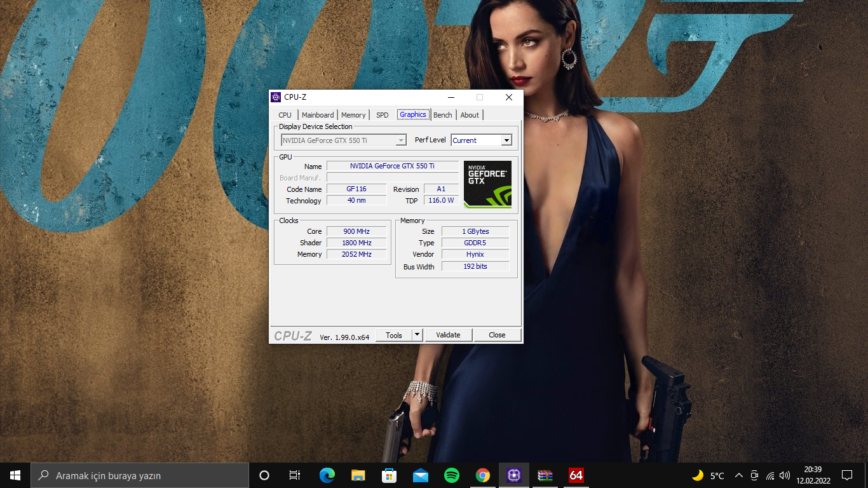This screenshot has height=488, width=868.
Task: Open File Explorer from the taskbar
Action: coord(358,475)
